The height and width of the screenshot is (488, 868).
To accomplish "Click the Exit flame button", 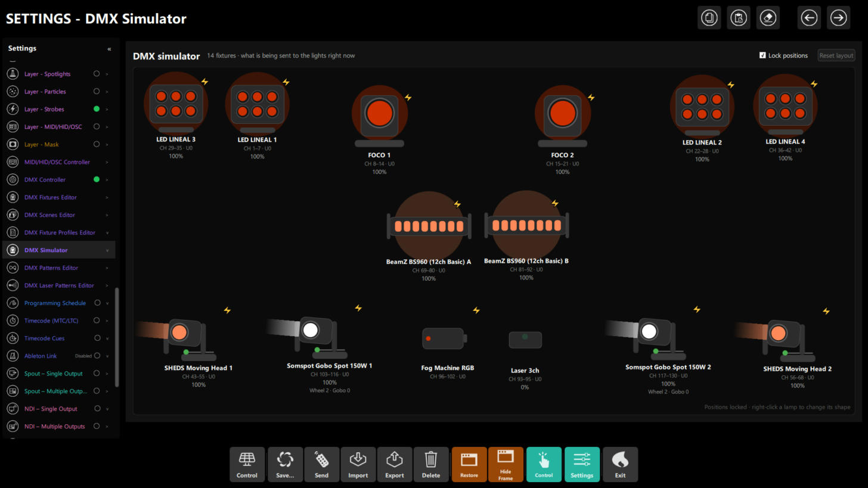I will (x=620, y=464).
